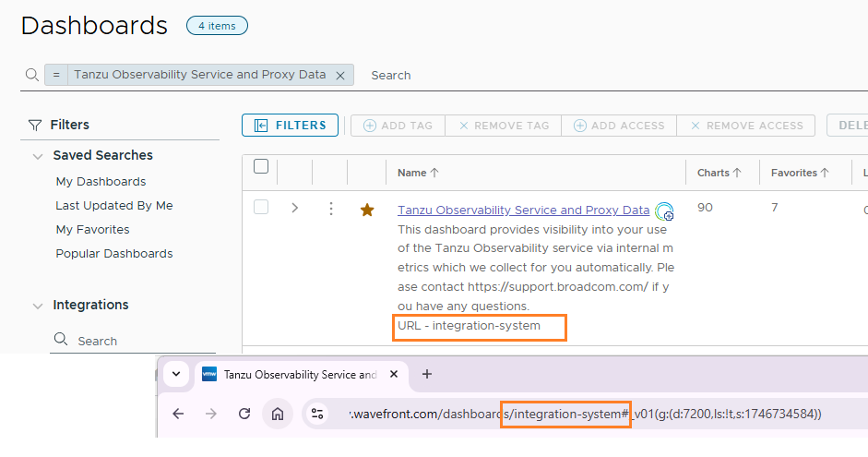Click the FILTERS button
Image resolution: width=868 pixels, height=457 pixels.
(290, 126)
